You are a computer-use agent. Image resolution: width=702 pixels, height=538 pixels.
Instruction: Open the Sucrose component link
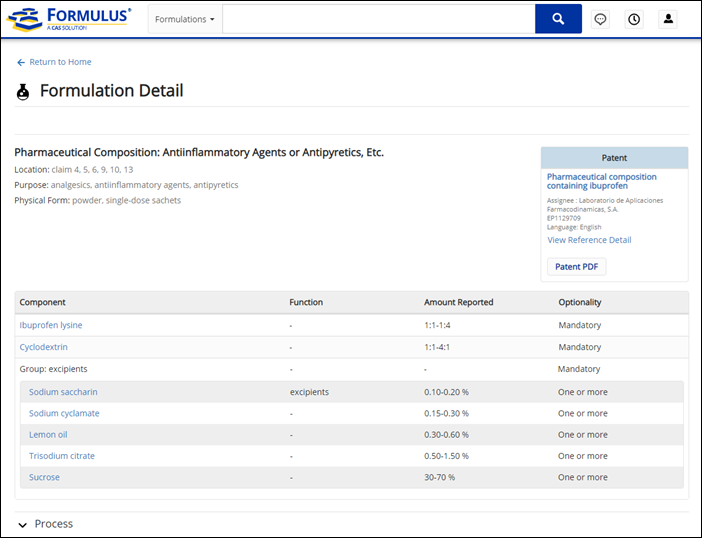pos(44,477)
